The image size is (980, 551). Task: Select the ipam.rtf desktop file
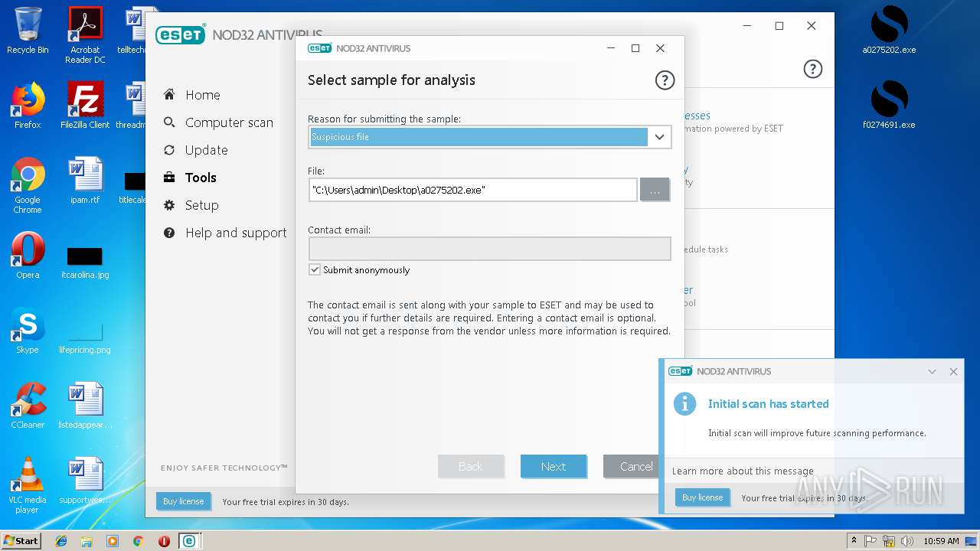click(85, 181)
